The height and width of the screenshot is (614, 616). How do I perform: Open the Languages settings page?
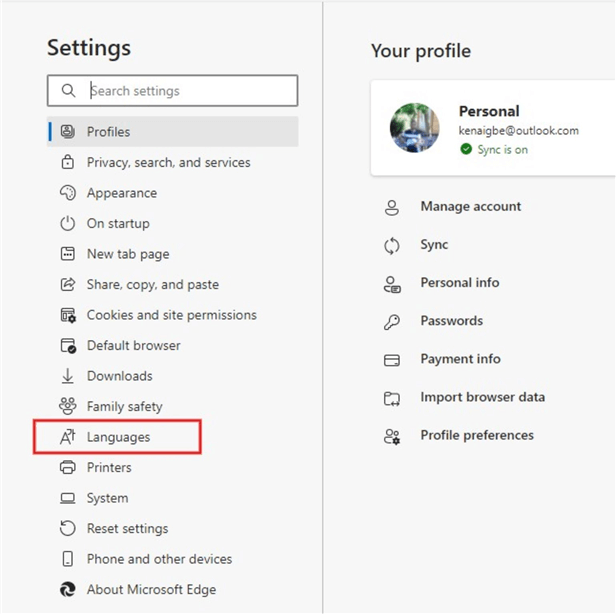pyautogui.click(x=118, y=437)
